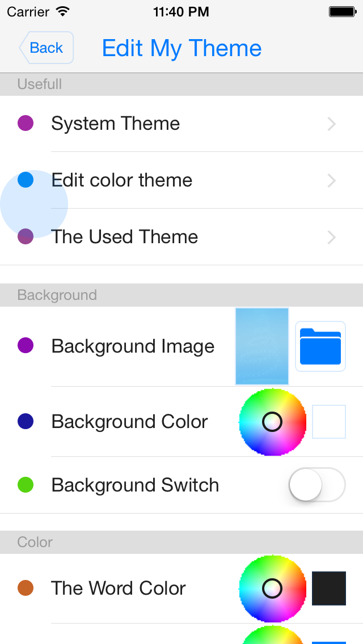
Task: Select the Edit color theme row label
Action: [x=122, y=180]
